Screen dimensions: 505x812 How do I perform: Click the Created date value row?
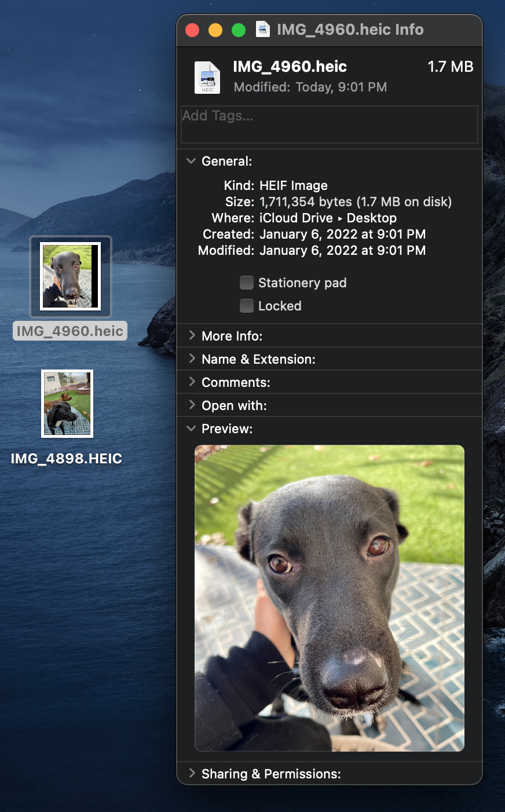[x=342, y=234]
